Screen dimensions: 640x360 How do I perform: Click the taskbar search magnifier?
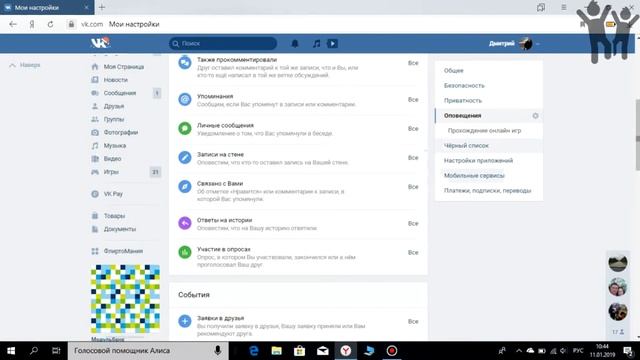(34, 351)
